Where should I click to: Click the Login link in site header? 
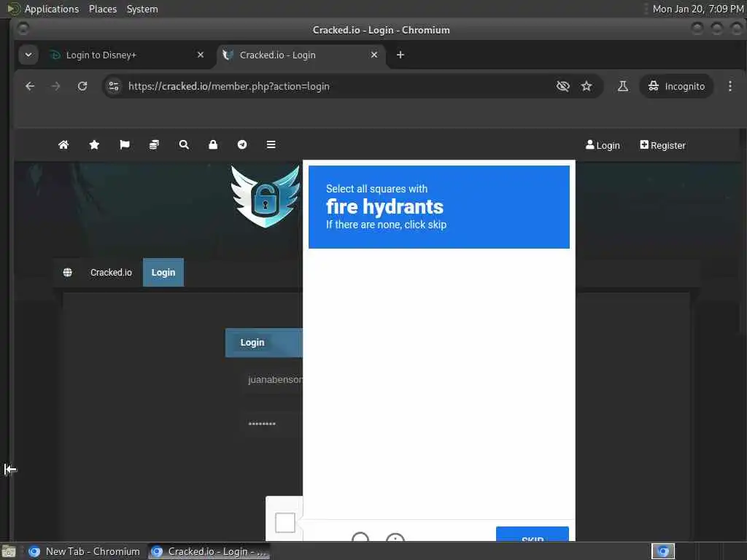pyautogui.click(x=603, y=145)
